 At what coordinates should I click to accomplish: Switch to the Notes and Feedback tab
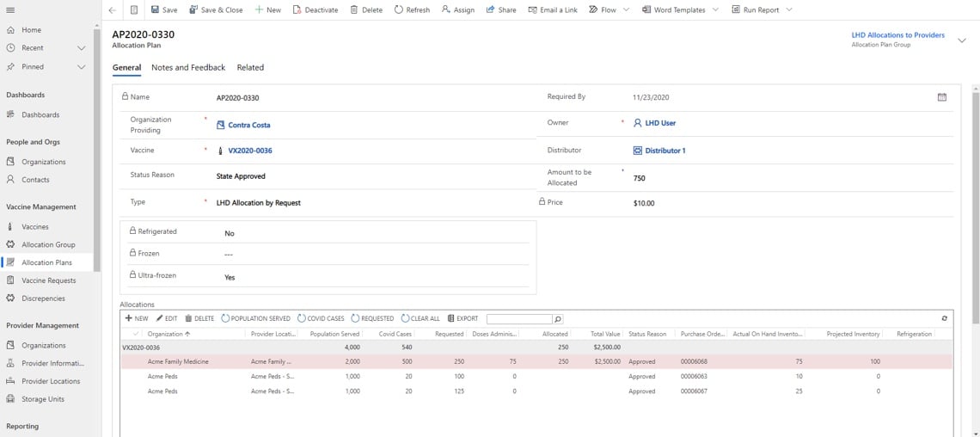188,67
